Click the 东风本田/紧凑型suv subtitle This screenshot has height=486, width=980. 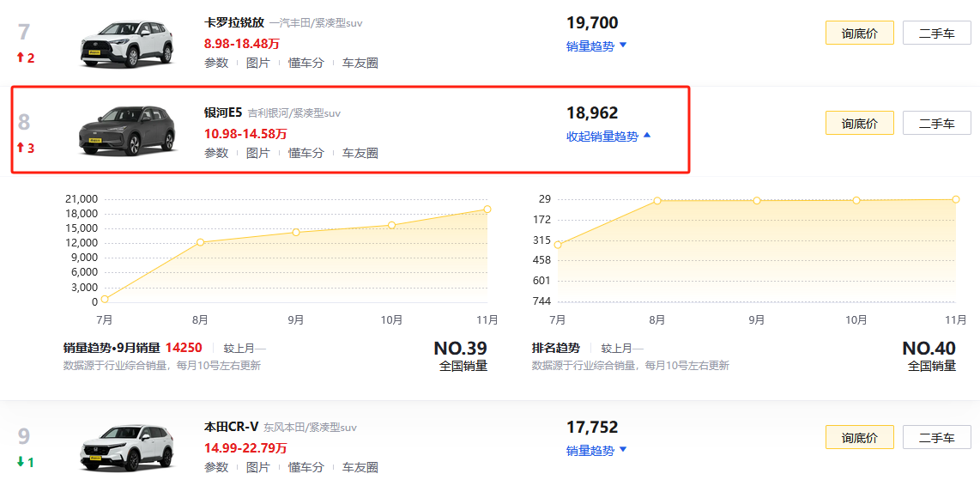[310, 428]
